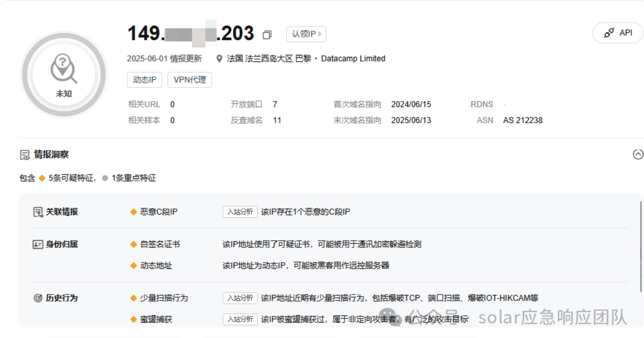Click 入站分析 tag beside 恶意C段IP
Image resolution: width=644 pixels, height=338 pixels.
click(240, 212)
